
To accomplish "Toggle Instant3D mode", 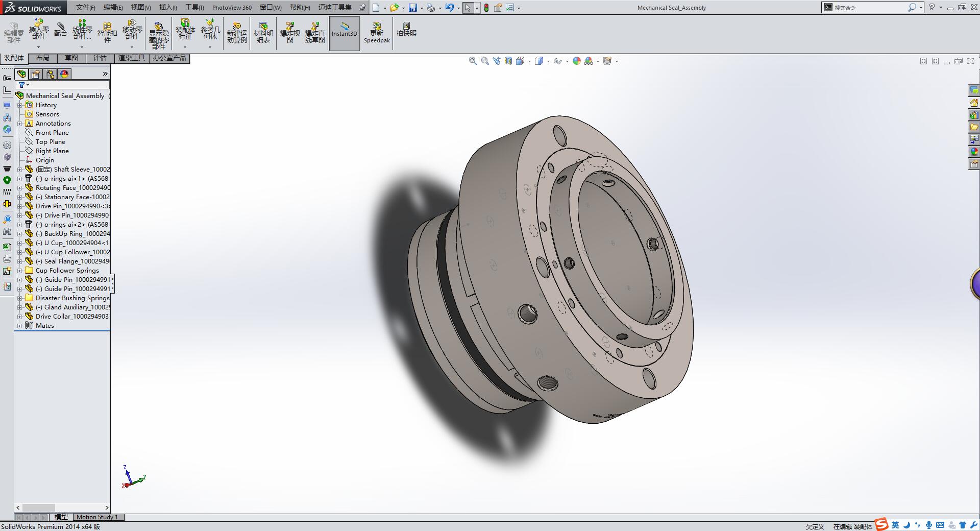I will [345, 33].
